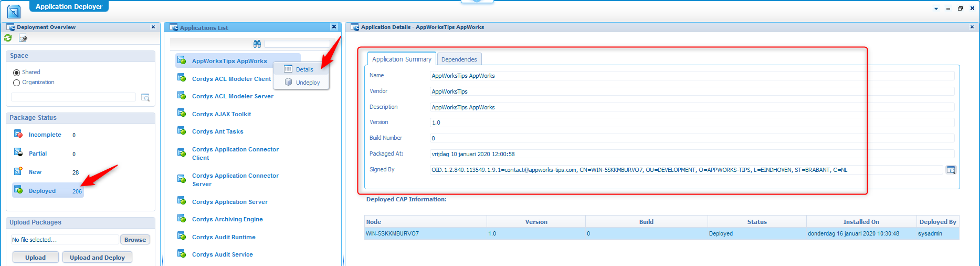Select Cordys AJAX Toolkit in applications list
Viewport: 980px width, 266px height.
[221, 114]
